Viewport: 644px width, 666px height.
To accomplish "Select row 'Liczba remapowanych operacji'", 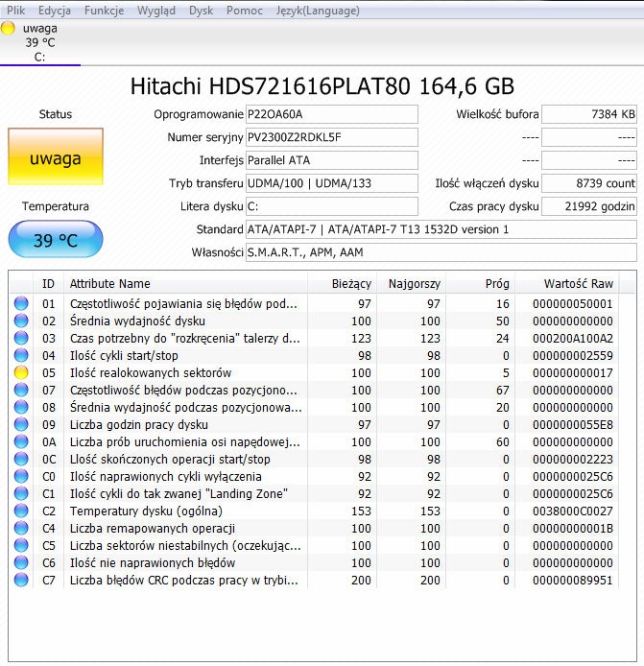I will [315, 528].
